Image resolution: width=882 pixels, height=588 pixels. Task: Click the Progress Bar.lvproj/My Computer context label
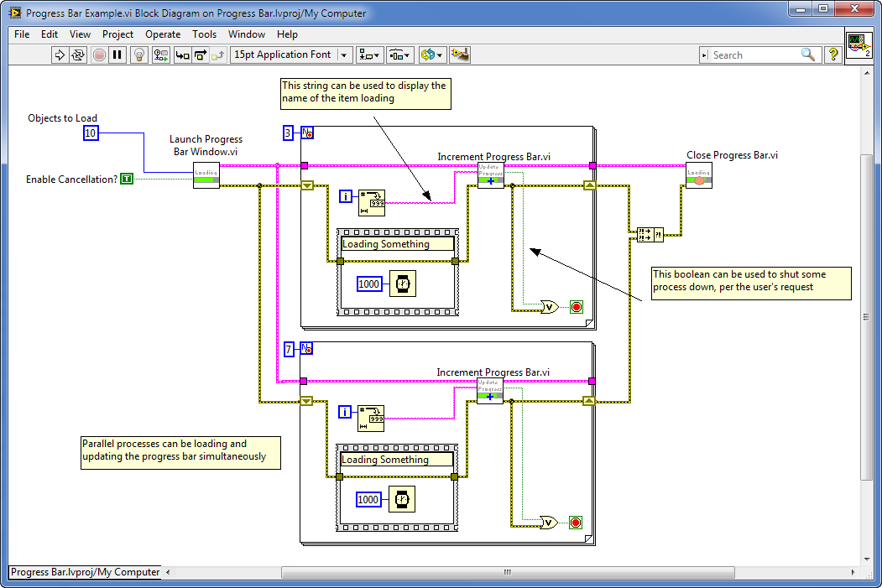tap(85, 572)
